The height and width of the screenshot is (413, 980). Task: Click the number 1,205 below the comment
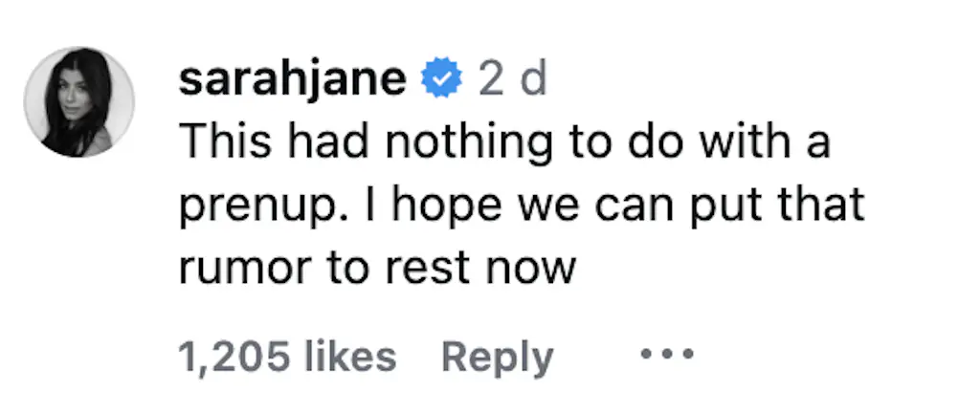pos(234,358)
